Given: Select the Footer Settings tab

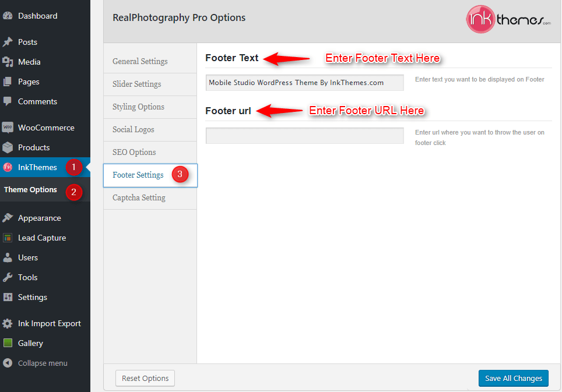Looking at the screenshot, I should pos(150,175).
